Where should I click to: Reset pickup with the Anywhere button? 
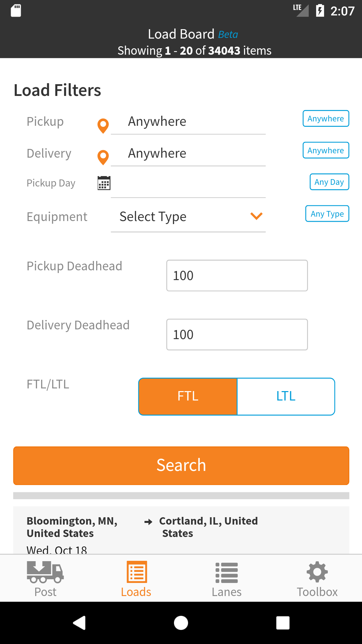326,118
